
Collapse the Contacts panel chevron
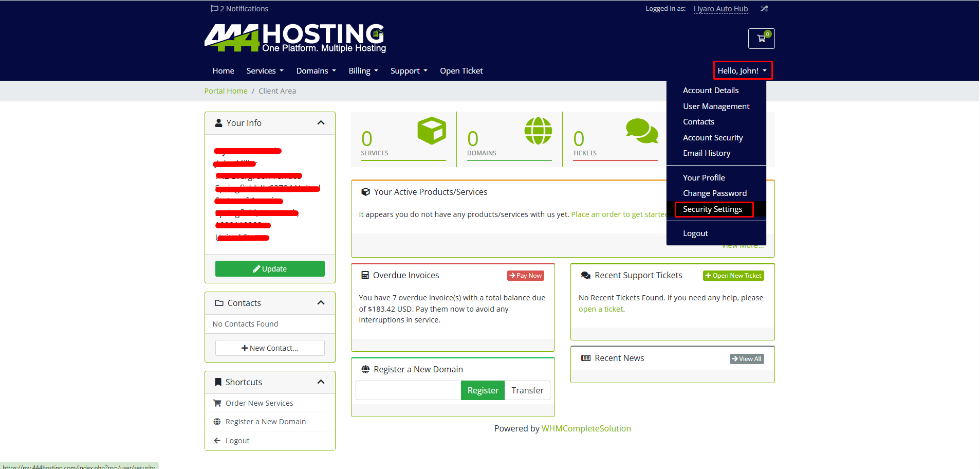click(x=321, y=303)
